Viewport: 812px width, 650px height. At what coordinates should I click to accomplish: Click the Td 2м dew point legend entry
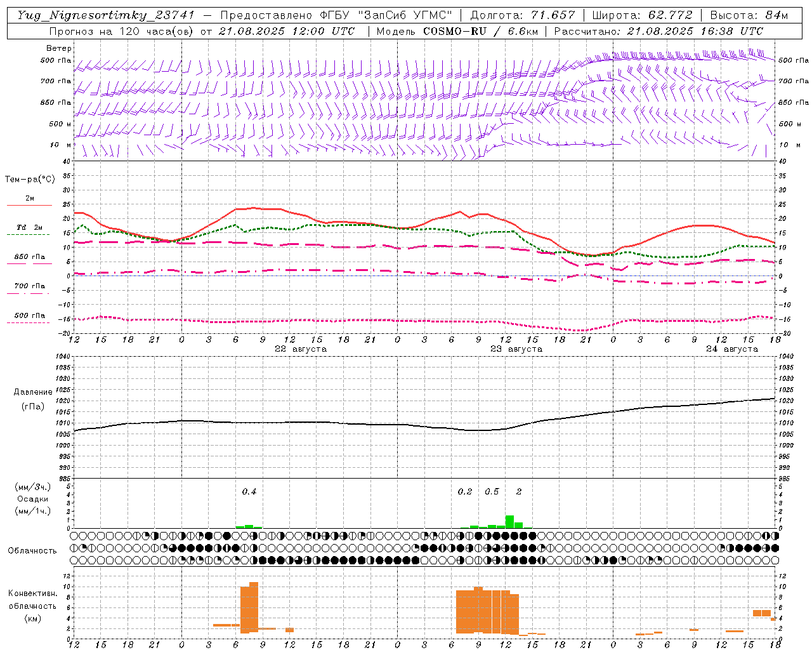click(29, 227)
